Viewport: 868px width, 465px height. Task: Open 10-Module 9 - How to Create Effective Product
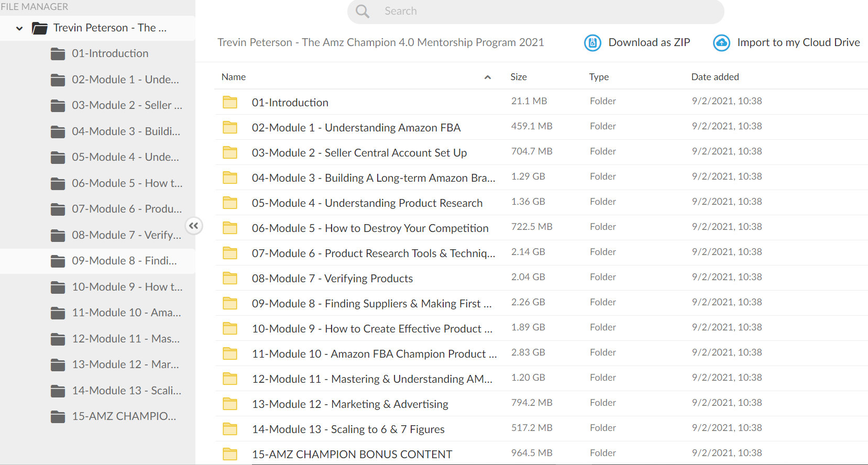pyautogui.click(x=372, y=329)
